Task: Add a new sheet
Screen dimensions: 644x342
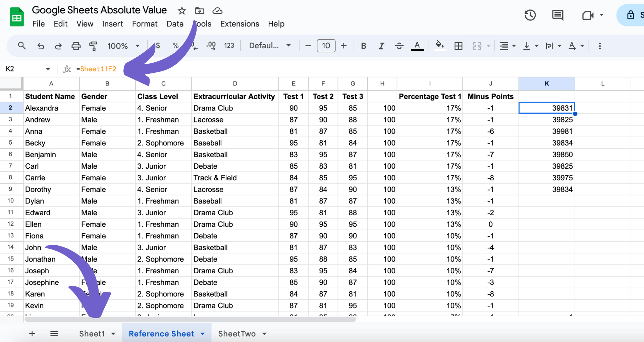Action: pos(32,333)
